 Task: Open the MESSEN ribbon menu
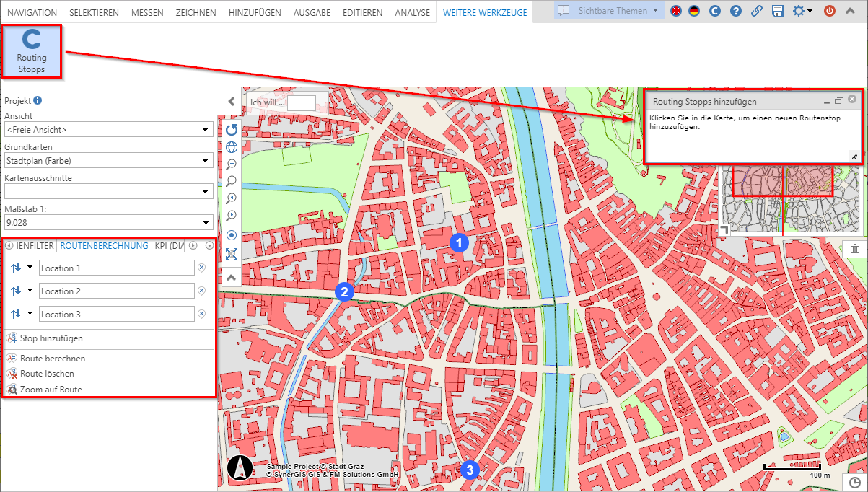pyautogui.click(x=146, y=12)
